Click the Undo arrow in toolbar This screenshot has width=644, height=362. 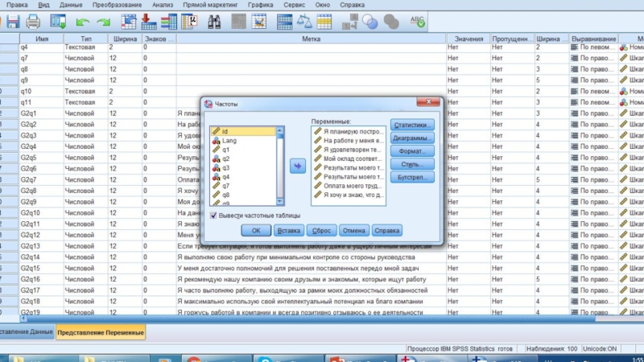pyautogui.click(x=82, y=21)
